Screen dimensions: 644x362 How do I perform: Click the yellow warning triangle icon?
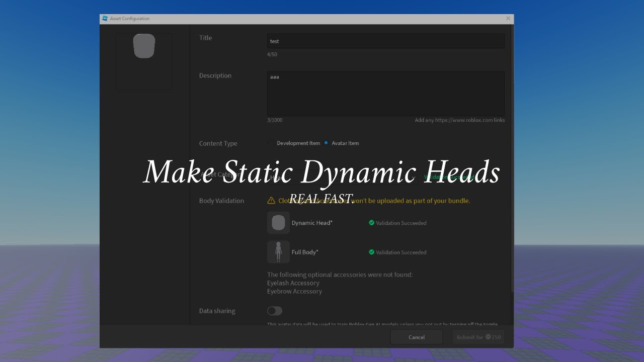pyautogui.click(x=272, y=201)
